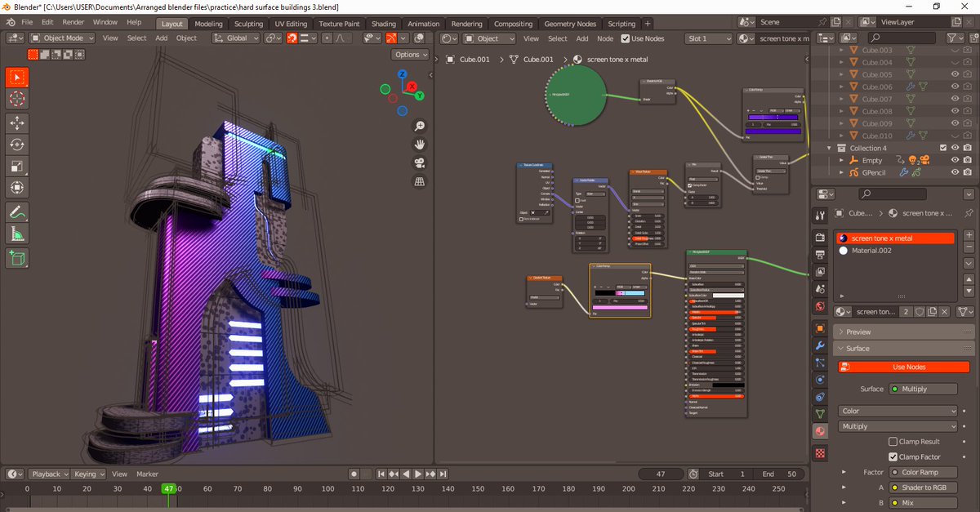Screen dimensions: 980x512
Task: Select the Cursor tool
Action: (16, 99)
